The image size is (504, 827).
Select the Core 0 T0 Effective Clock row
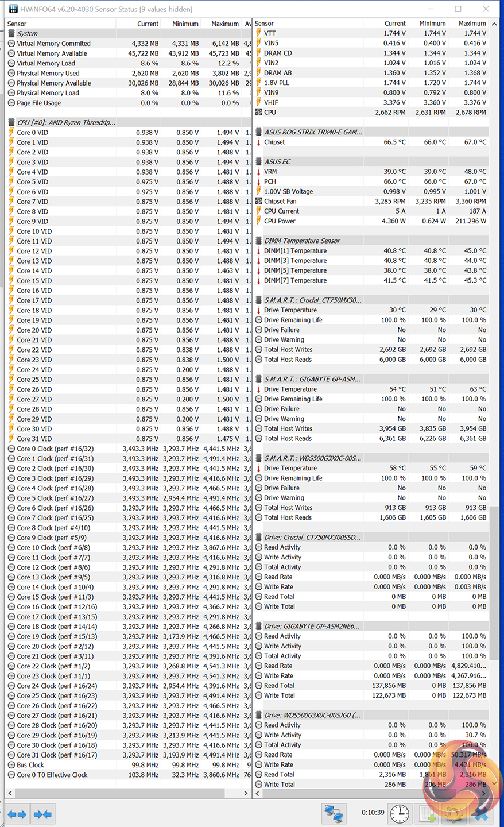click(129, 775)
